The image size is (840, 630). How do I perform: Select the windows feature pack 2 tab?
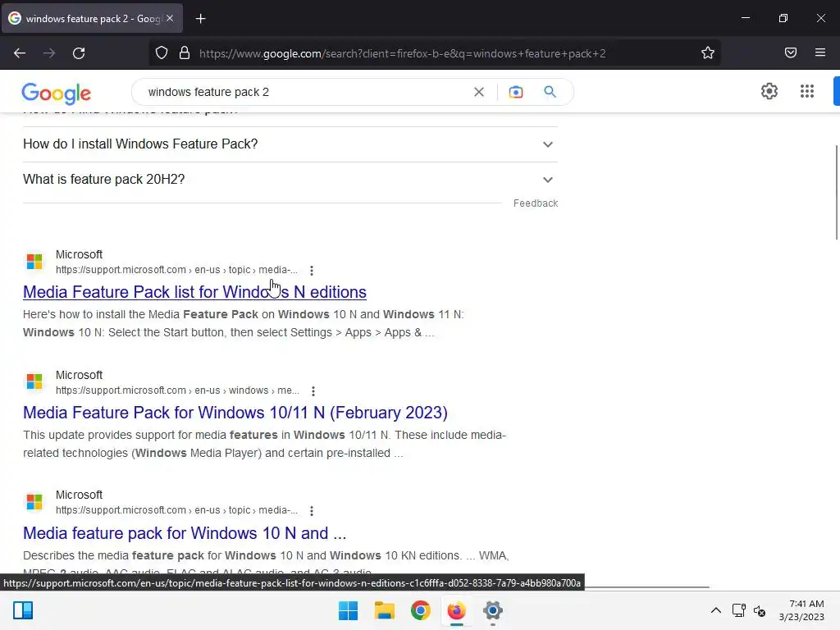click(92, 18)
